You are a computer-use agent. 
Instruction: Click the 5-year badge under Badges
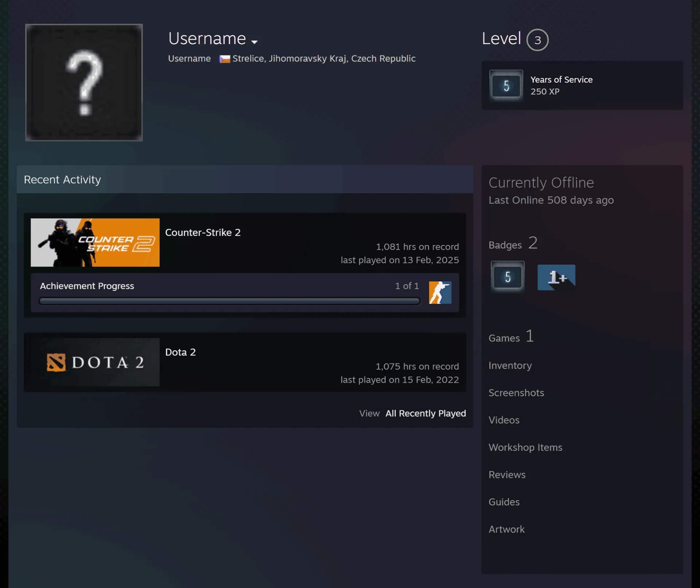click(507, 277)
